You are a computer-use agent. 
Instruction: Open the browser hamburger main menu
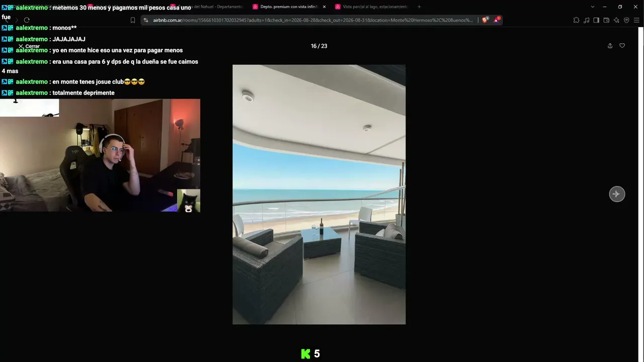point(637,20)
